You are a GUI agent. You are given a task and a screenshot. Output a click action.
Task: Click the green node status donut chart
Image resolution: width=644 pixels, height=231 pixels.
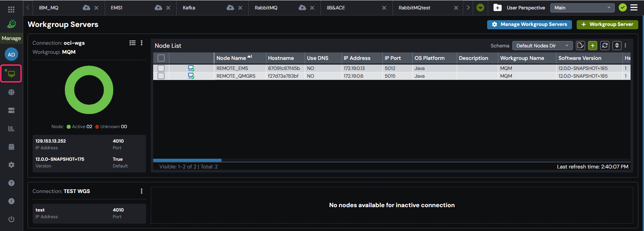pyautogui.click(x=89, y=90)
